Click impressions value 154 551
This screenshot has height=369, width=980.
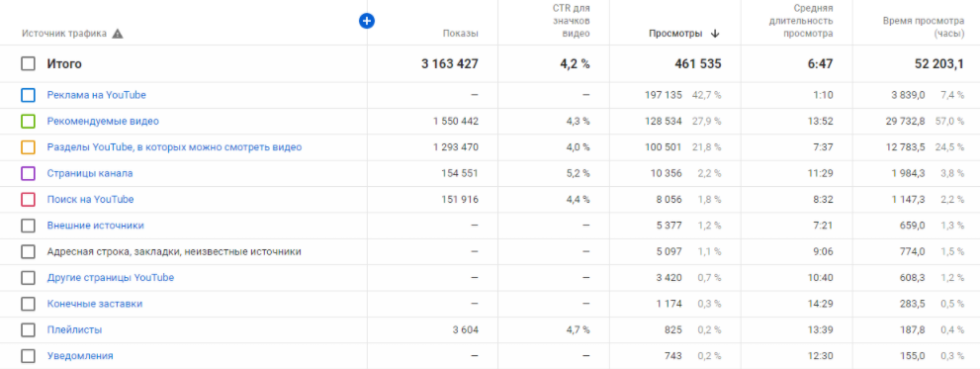click(x=460, y=173)
